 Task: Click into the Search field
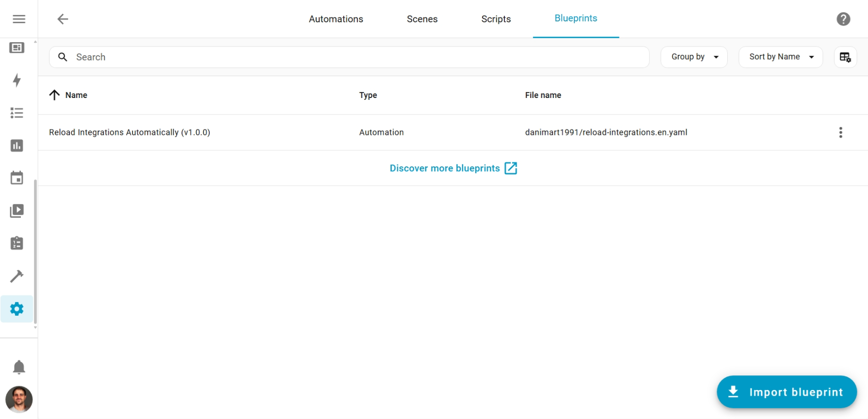(x=350, y=57)
